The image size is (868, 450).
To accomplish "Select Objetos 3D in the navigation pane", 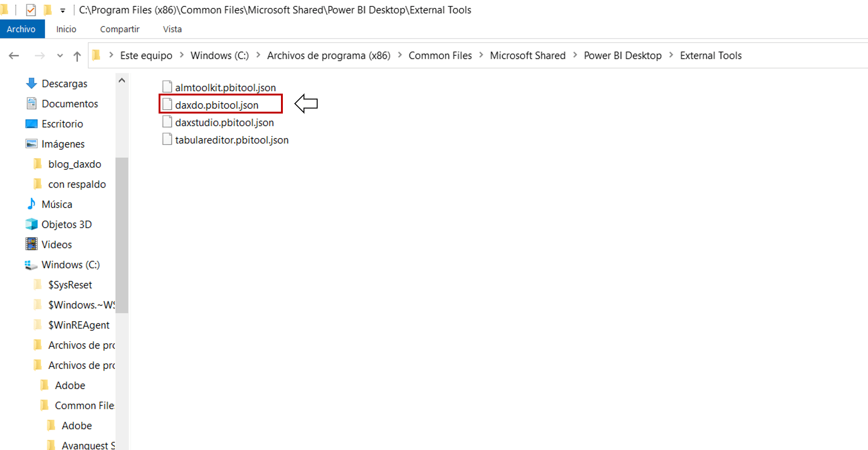I will (x=66, y=224).
